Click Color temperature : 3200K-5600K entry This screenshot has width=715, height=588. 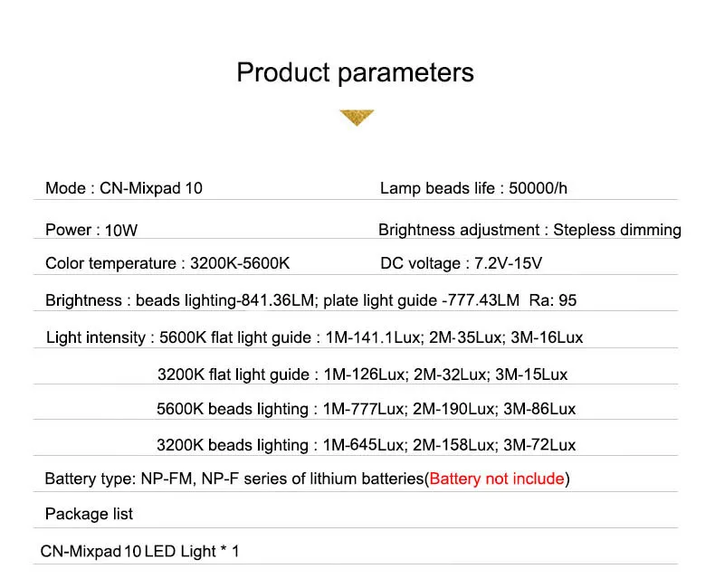(x=167, y=263)
